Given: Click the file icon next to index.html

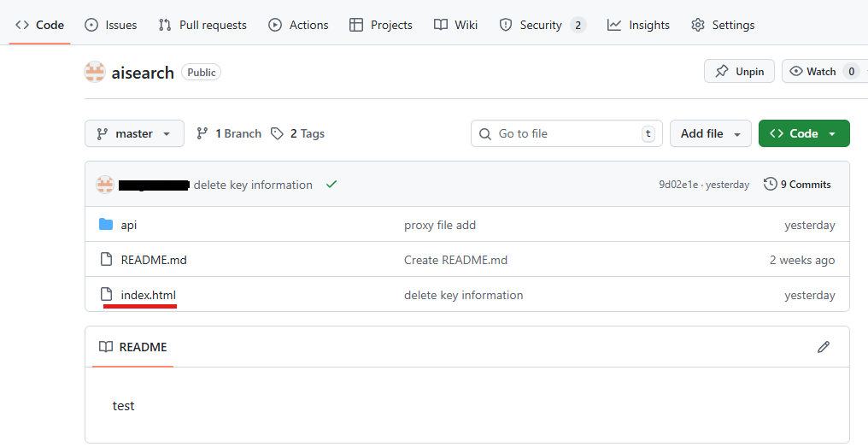Looking at the screenshot, I should (x=106, y=294).
